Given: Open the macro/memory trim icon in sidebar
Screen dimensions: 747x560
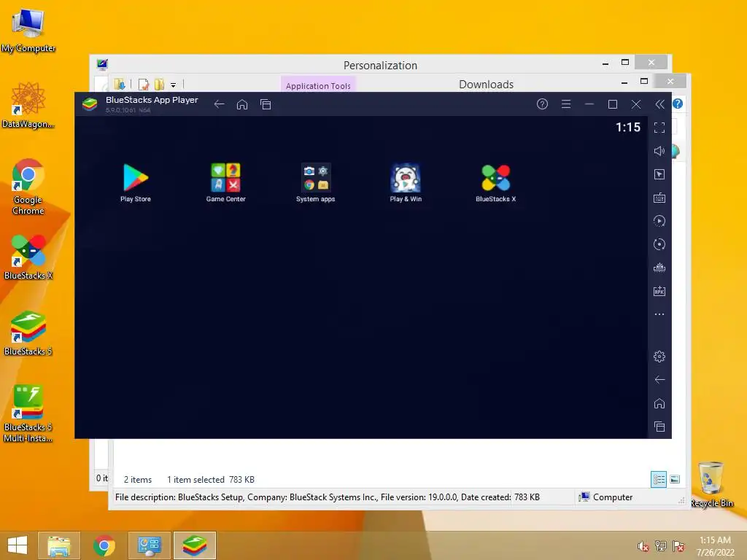Looking at the screenshot, I should (x=659, y=268).
